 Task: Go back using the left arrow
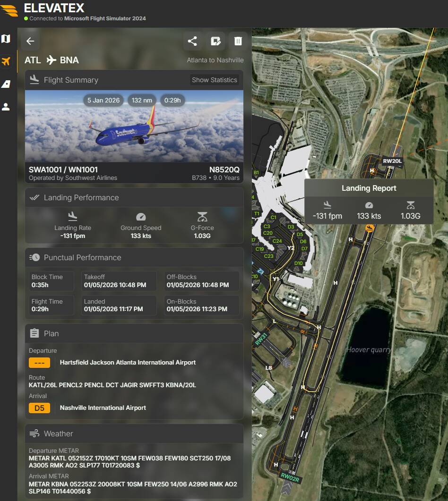[30, 41]
